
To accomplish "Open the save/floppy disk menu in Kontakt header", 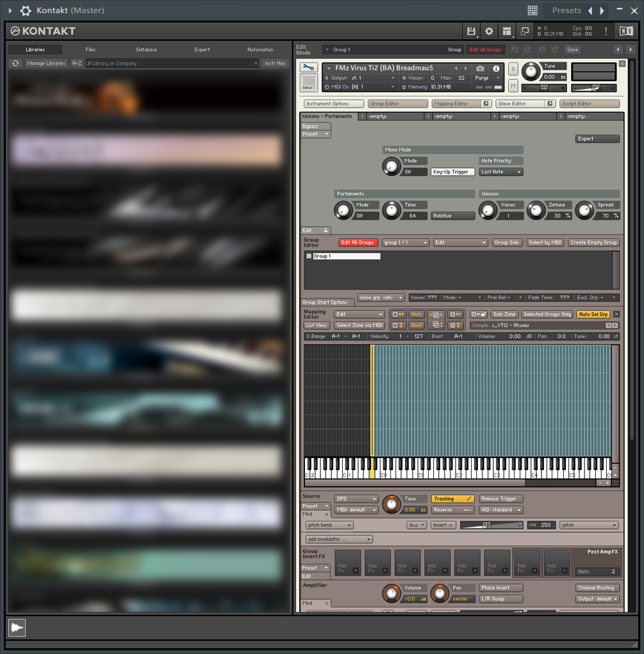I will 471,31.
